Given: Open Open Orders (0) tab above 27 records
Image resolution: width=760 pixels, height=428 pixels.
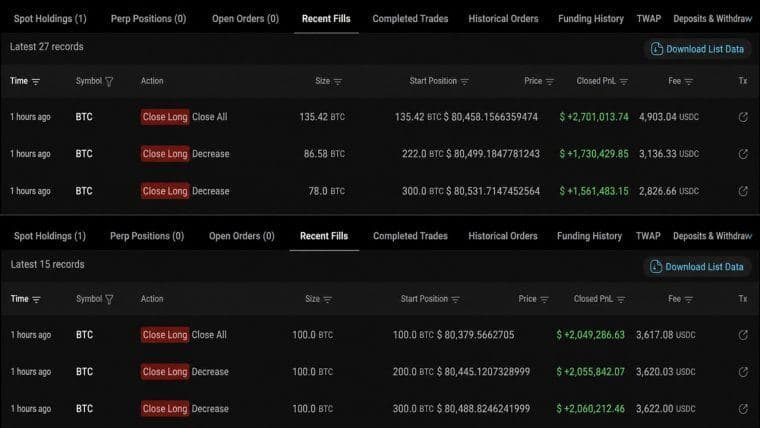Looking at the screenshot, I should (x=245, y=18).
